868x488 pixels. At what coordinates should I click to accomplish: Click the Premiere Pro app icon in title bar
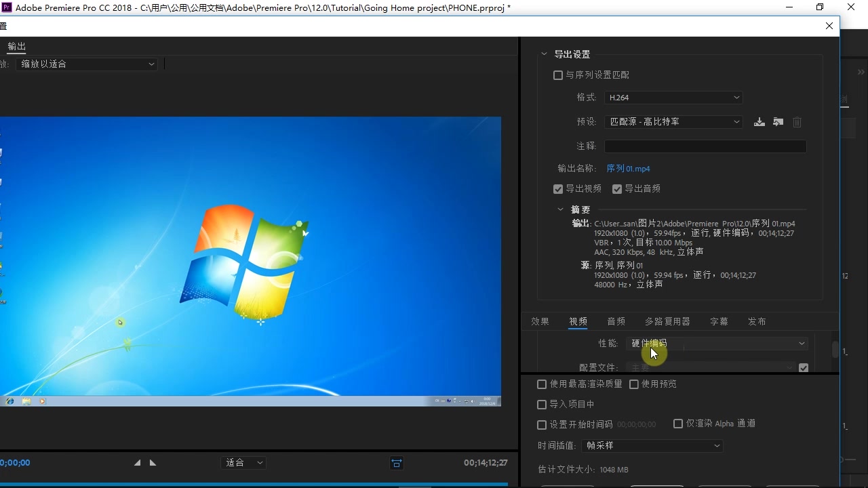(x=7, y=7)
